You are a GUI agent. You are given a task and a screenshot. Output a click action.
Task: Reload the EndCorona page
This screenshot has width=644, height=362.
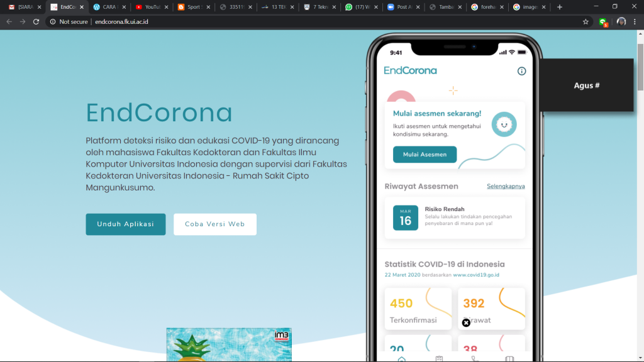(x=36, y=22)
